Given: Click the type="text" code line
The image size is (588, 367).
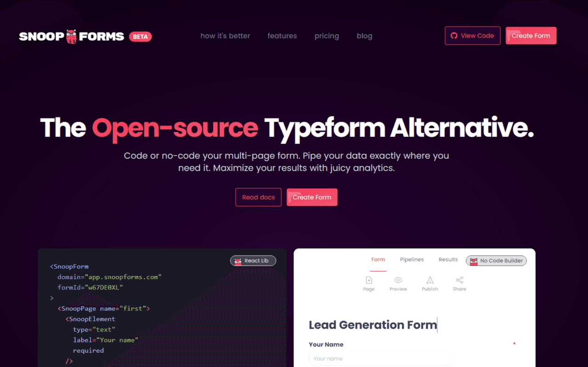Looking at the screenshot, I should click(x=94, y=329).
